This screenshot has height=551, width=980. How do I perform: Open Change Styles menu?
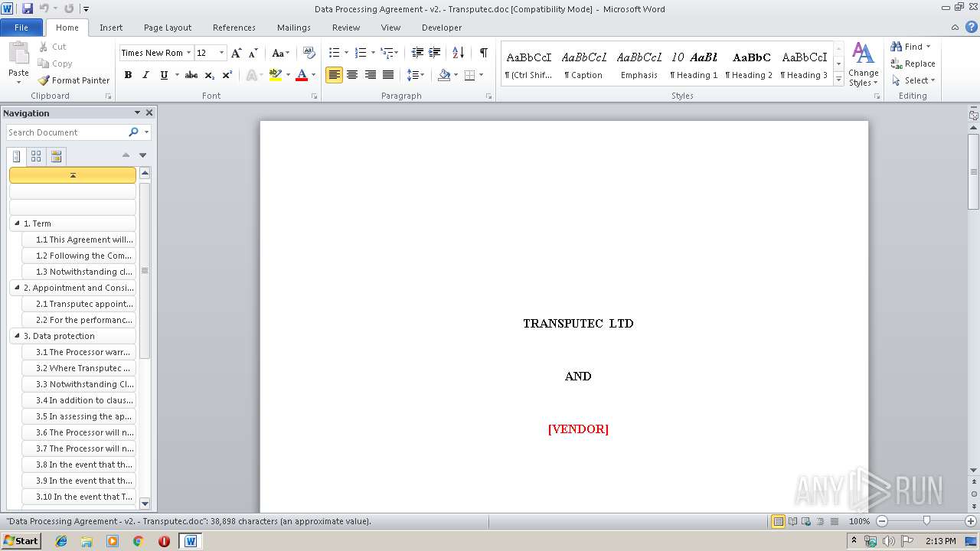(x=863, y=65)
